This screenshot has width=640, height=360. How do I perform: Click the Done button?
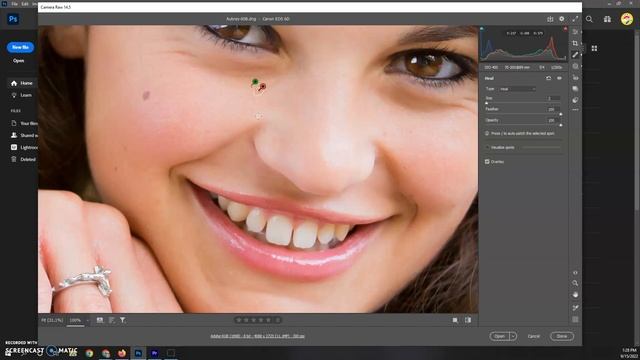click(x=562, y=336)
